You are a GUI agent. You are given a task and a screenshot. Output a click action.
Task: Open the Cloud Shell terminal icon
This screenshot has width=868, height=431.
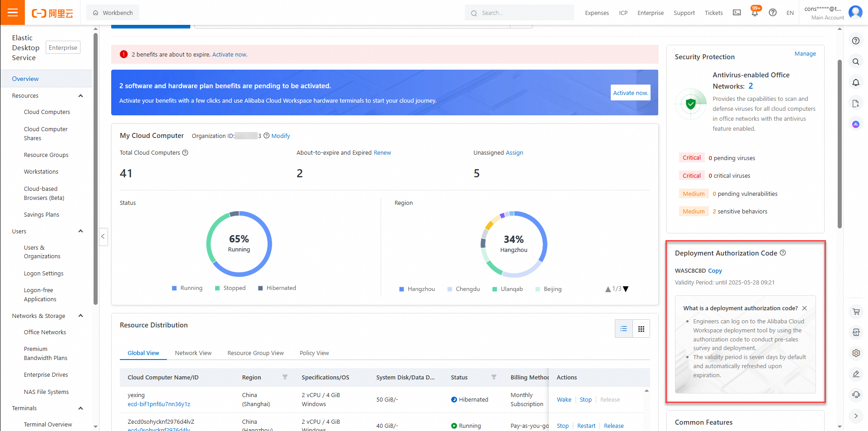click(737, 13)
